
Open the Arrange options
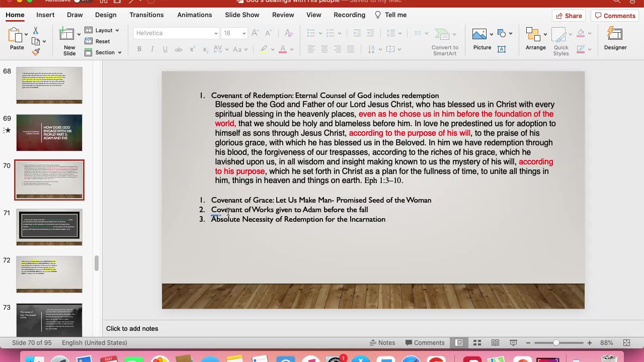[535, 39]
